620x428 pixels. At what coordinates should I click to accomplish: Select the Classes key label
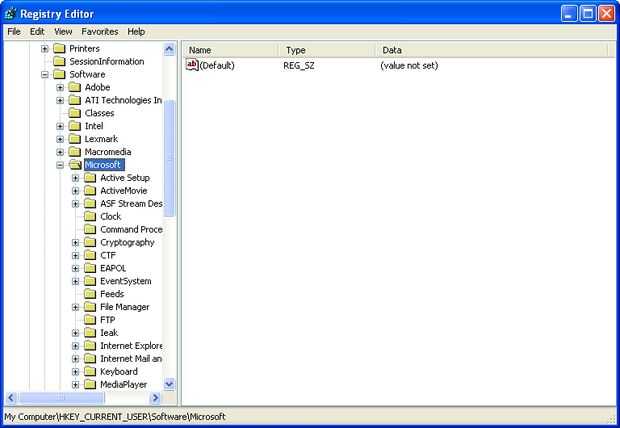(99, 113)
